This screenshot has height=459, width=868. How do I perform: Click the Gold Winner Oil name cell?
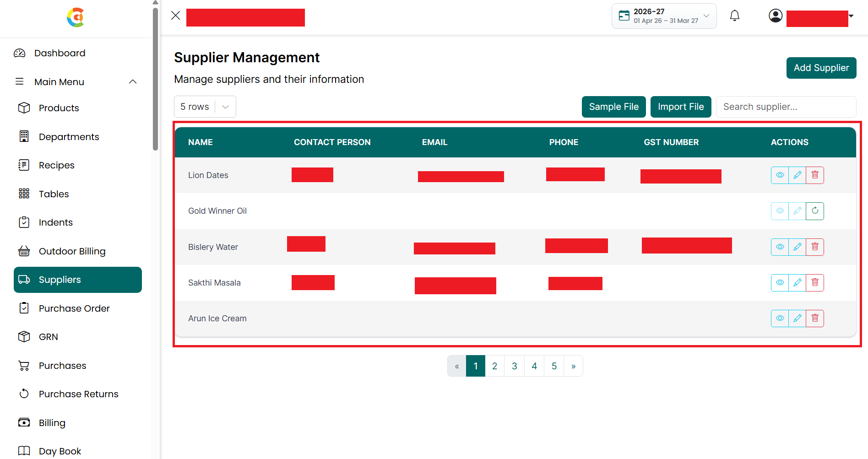pyautogui.click(x=217, y=211)
